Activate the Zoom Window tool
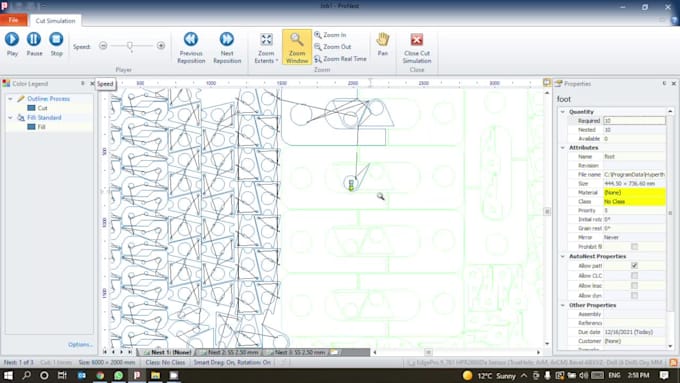The width and height of the screenshot is (680, 383). tap(297, 47)
